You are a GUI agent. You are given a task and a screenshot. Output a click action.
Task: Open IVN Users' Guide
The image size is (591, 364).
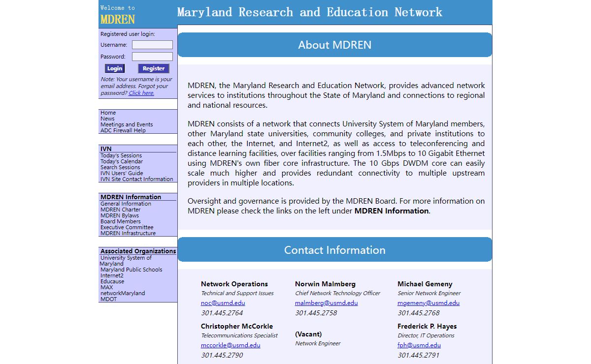click(122, 173)
